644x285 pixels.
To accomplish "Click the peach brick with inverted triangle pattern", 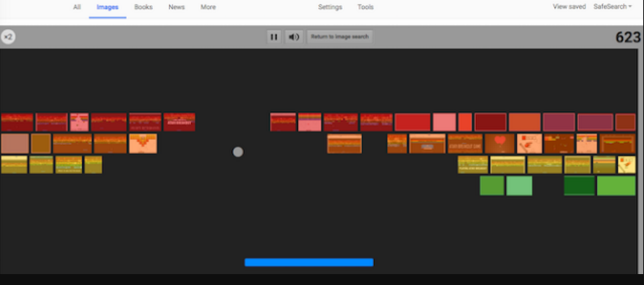I will [x=143, y=144].
